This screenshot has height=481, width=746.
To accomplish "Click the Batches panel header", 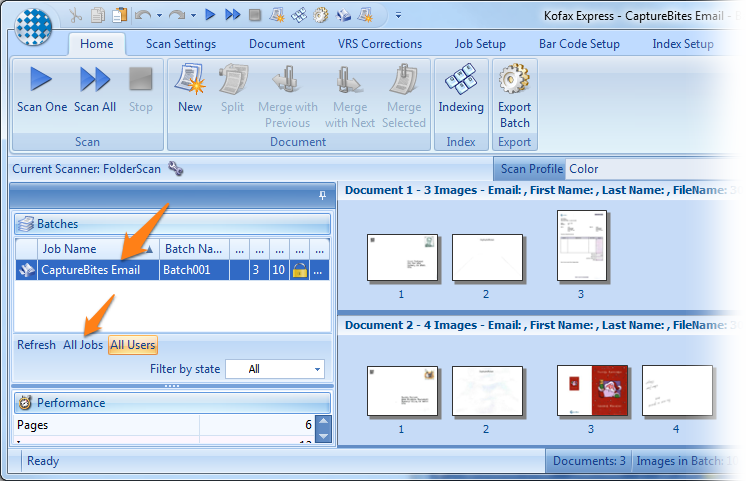I will pyautogui.click(x=172, y=224).
